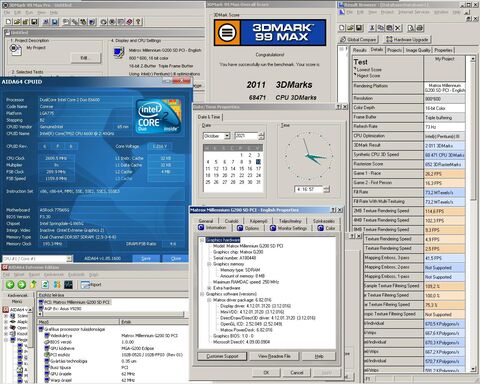
Task: Click Cancel in Matrox Properties dialog
Action: click(x=297, y=372)
